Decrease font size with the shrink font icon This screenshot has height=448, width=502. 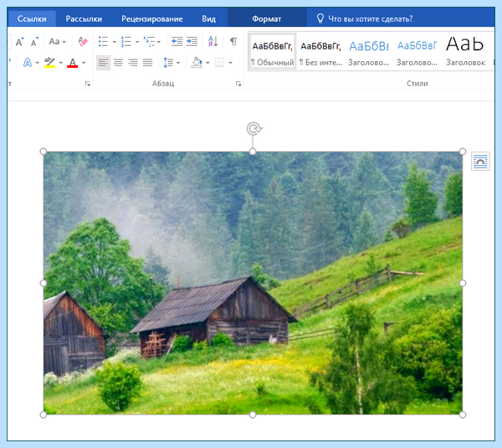pyautogui.click(x=34, y=42)
